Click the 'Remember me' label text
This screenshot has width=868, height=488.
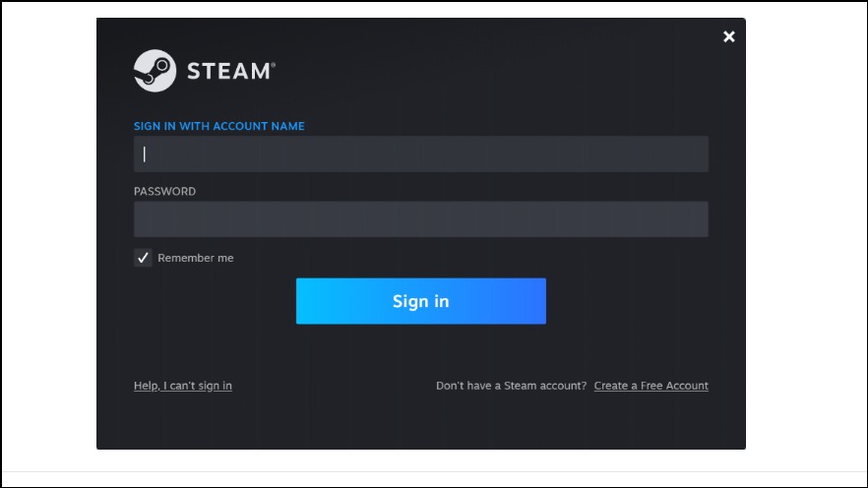pos(196,258)
